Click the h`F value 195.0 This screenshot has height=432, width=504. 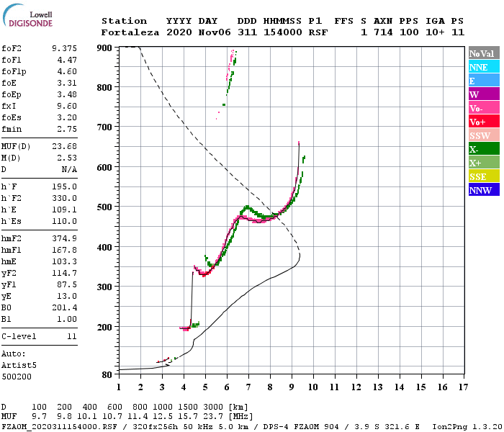click(64, 186)
